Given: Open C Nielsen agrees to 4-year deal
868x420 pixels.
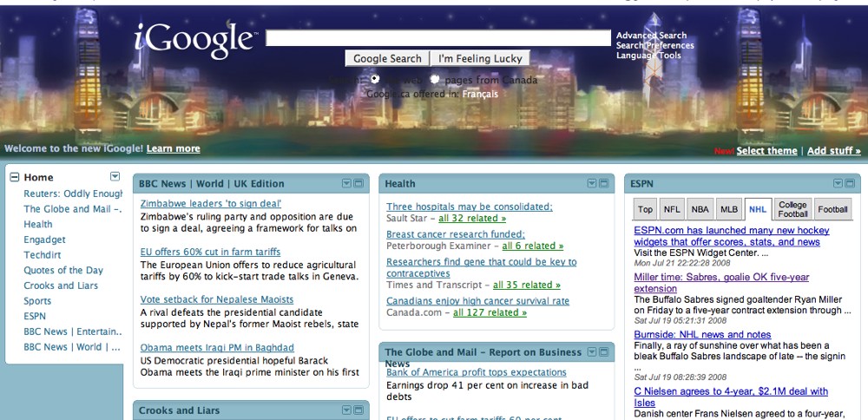Looking at the screenshot, I should [731, 397].
